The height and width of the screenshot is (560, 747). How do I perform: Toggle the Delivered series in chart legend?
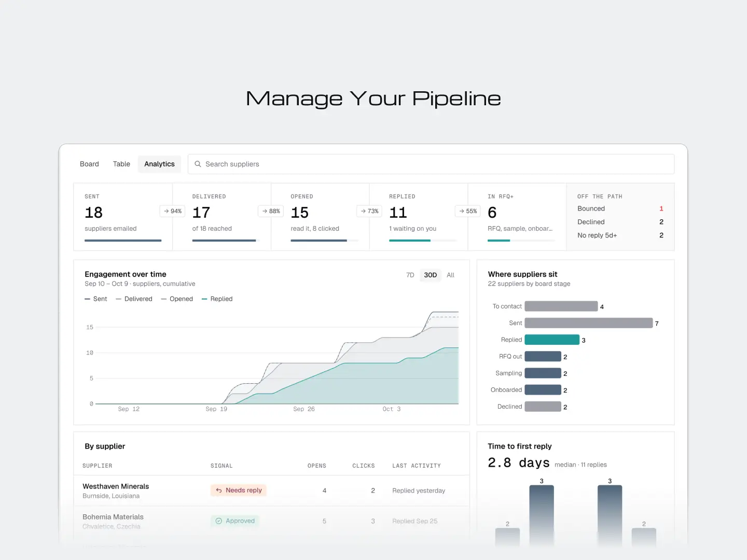[x=134, y=299]
